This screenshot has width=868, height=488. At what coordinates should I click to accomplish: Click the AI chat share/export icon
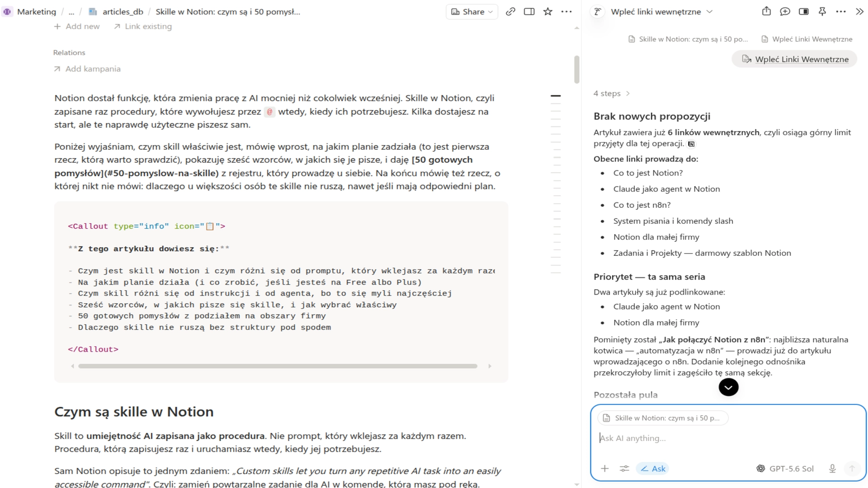pyautogui.click(x=766, y=11)
